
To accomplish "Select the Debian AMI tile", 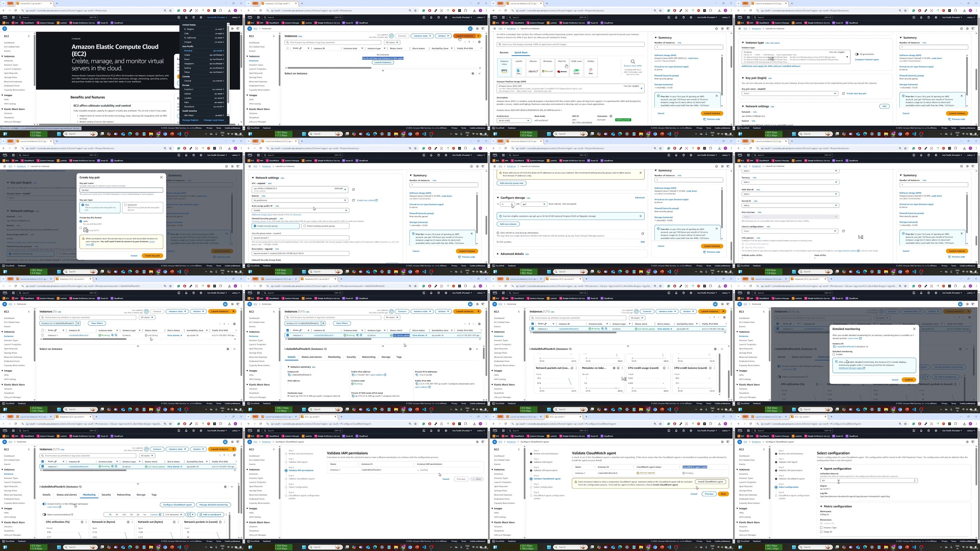I will tap(591, 68).
